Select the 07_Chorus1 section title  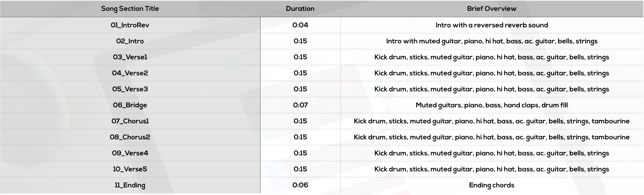click(130, 121)
